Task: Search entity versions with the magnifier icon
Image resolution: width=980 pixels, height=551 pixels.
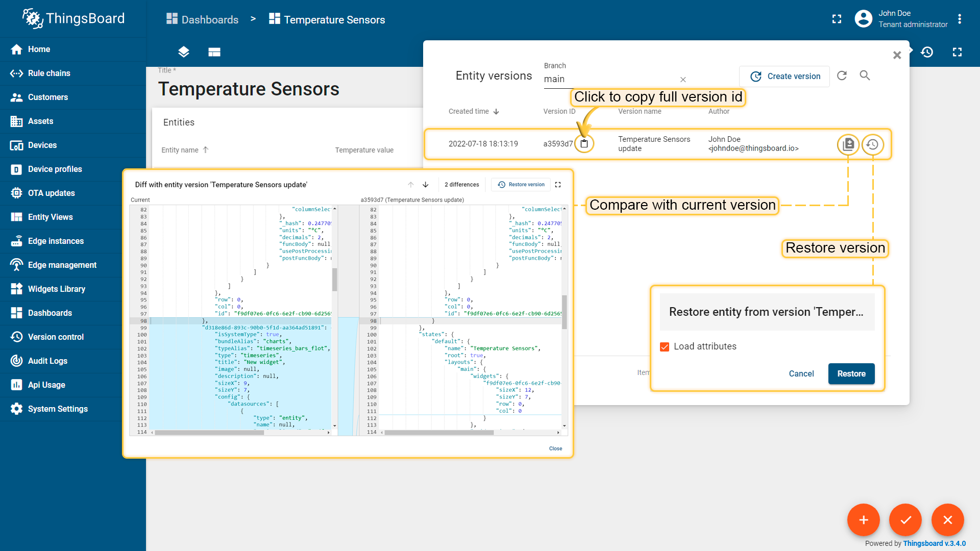Action: pyautogui.click(x=865, y=76)
